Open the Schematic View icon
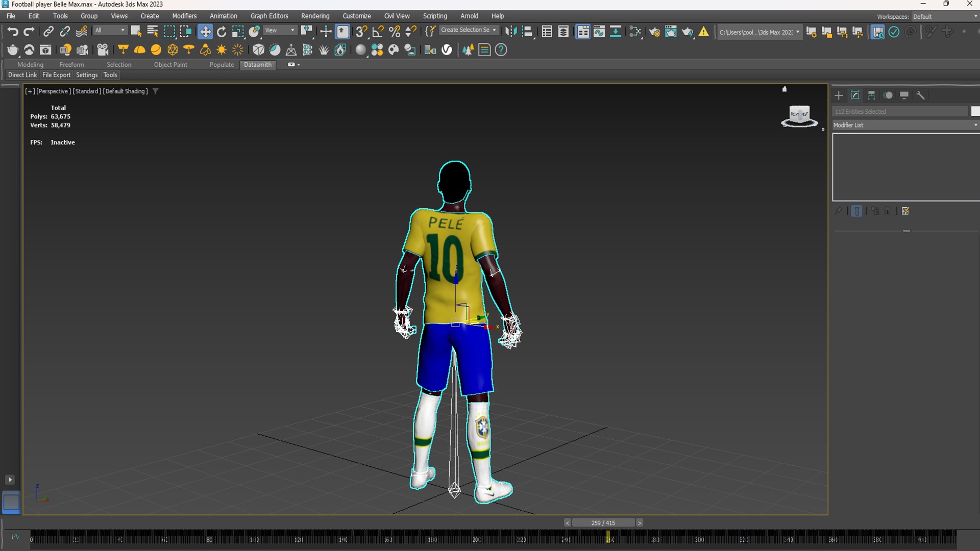The height and width of the screenshot is (551, 980). click(616, 32)
